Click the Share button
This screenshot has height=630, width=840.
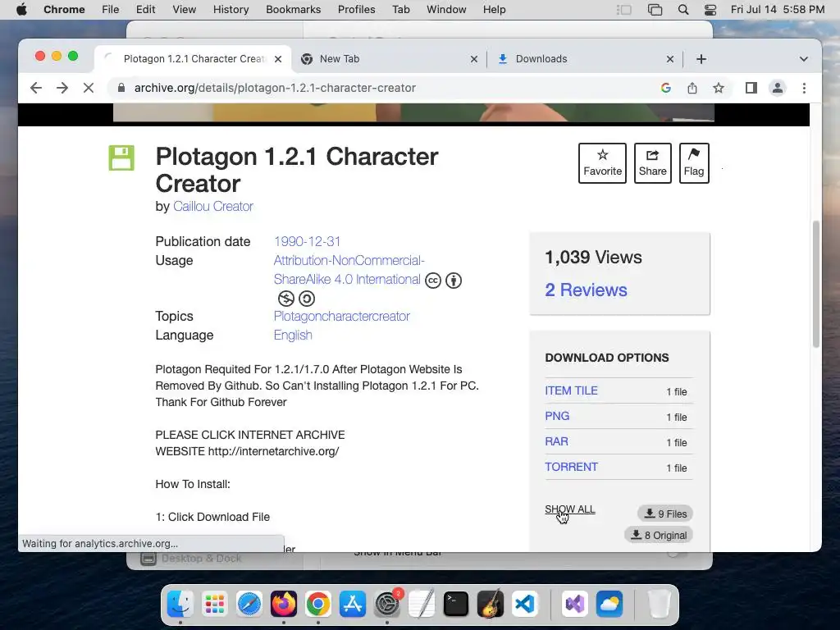[x=652, y=163]
